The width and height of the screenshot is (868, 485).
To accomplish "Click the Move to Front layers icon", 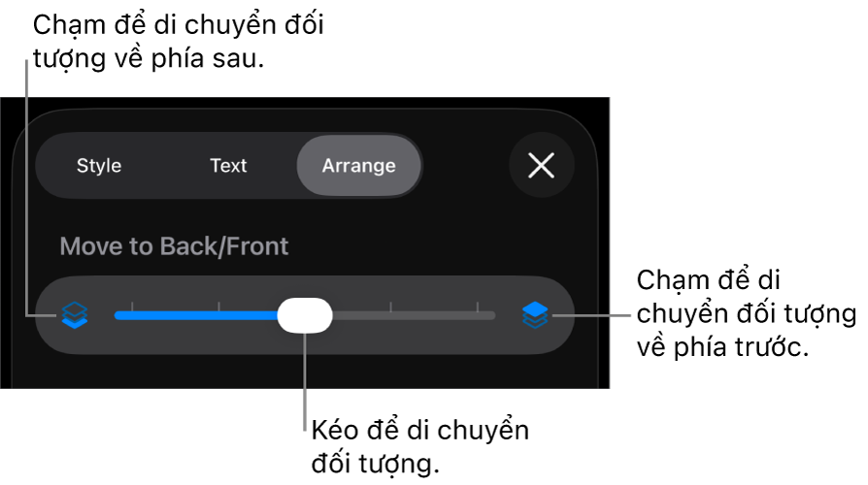I will [535, 315].
